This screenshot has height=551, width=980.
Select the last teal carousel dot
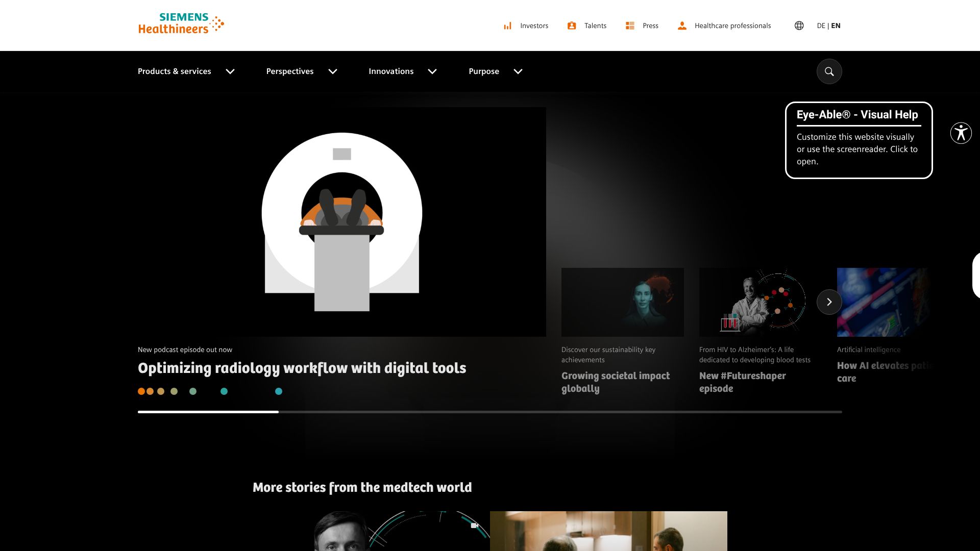(x=279, y=391)
